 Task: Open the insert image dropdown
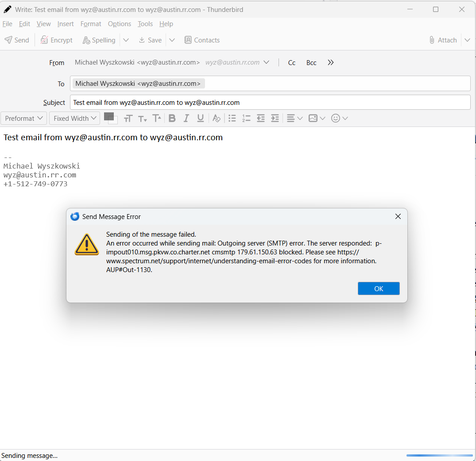(317, 118)
